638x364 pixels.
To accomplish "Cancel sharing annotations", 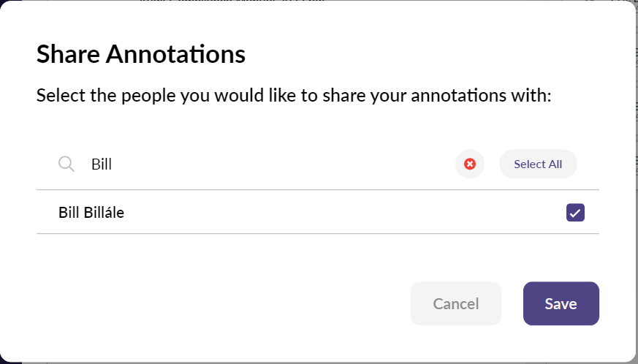I will [456, 303].
